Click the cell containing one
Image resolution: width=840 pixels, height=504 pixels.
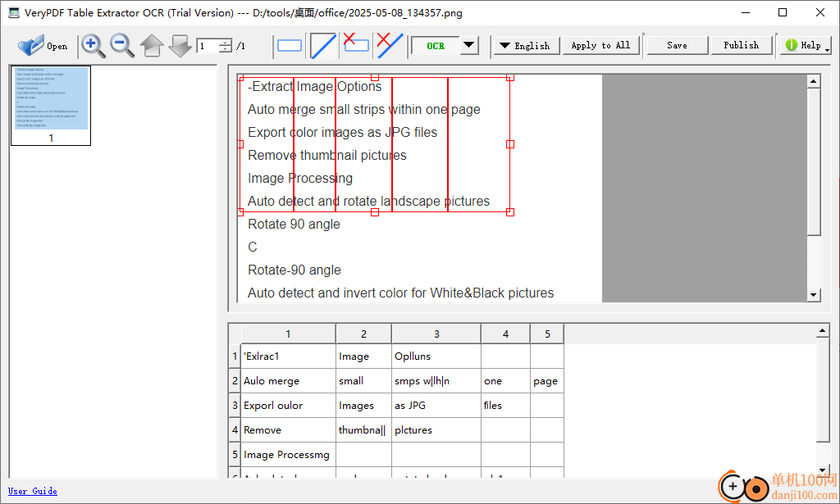click(x=505, y=381)
